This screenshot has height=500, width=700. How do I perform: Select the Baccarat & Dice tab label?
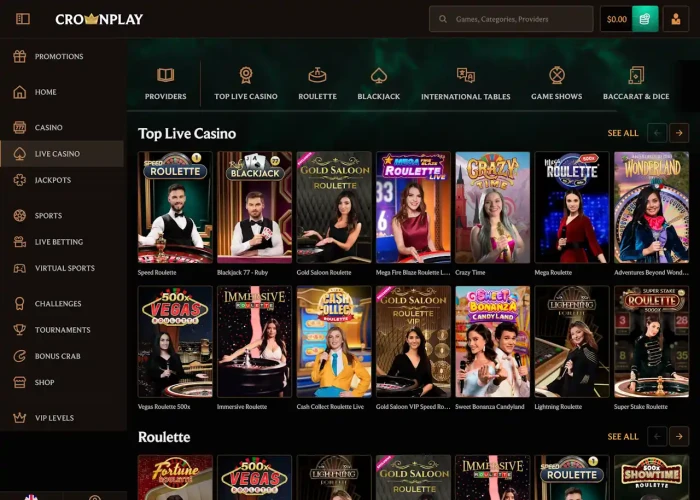[x=636, y=96]
